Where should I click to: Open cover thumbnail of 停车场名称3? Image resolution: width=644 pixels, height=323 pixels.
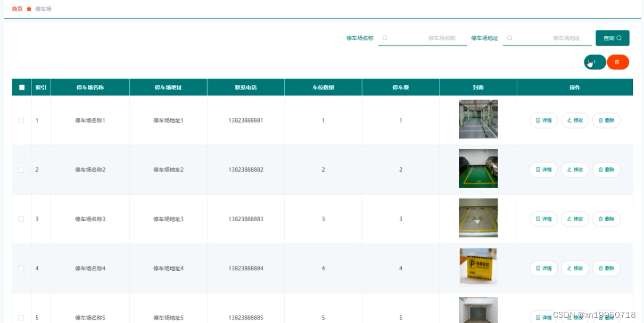click(x=478, y=218)
